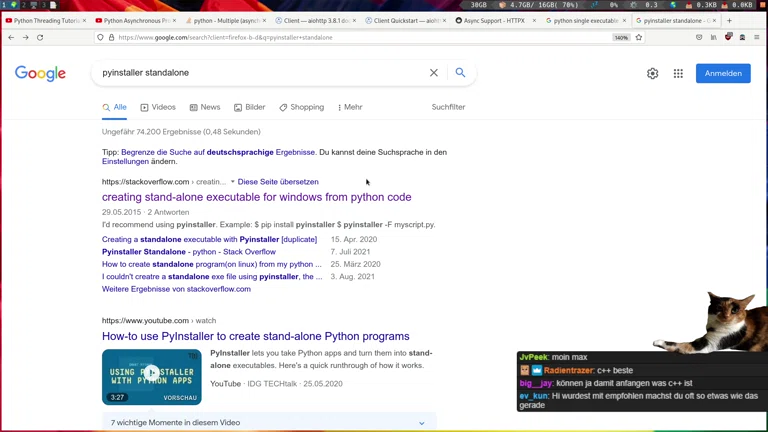This screenshot has width=768, height=432.
Task: Switch to the Bilder search tab
Action: click(x=249, y=107)
